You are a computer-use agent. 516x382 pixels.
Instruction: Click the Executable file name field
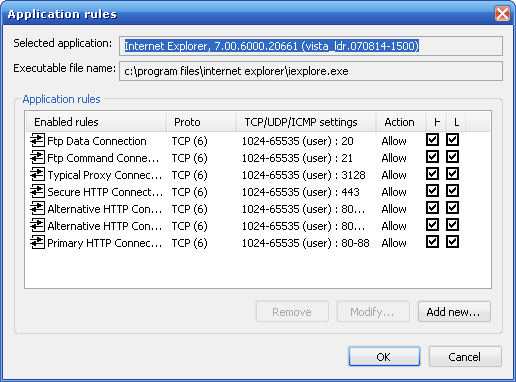[x=311, y=71]
